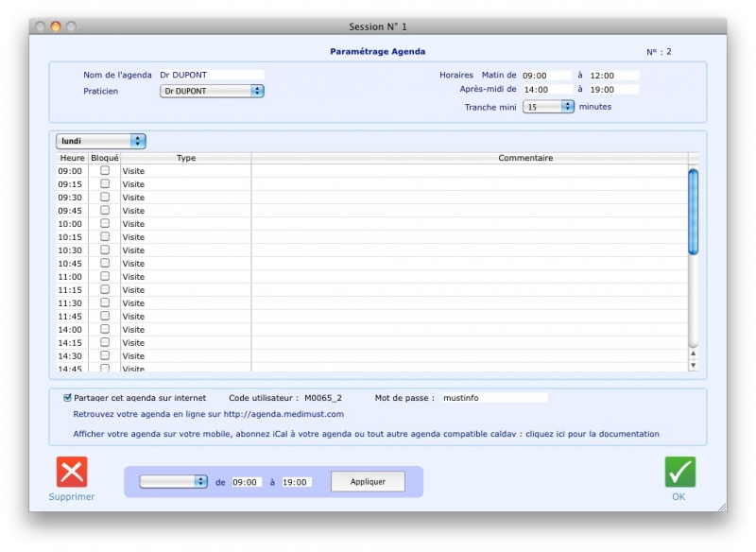Click the Heure column header
Image resolution: width=756 pixels, height=552 pixels.
click(73, 158)
